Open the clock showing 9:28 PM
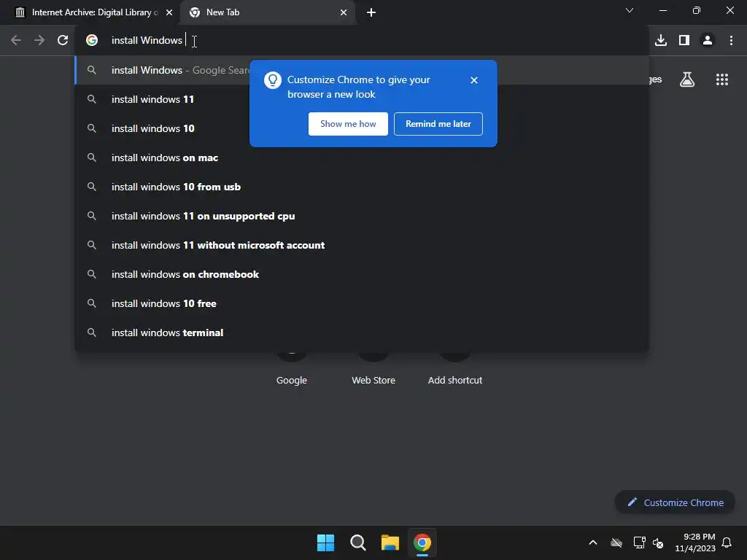 pyautogui.click(x=695, y=542)
